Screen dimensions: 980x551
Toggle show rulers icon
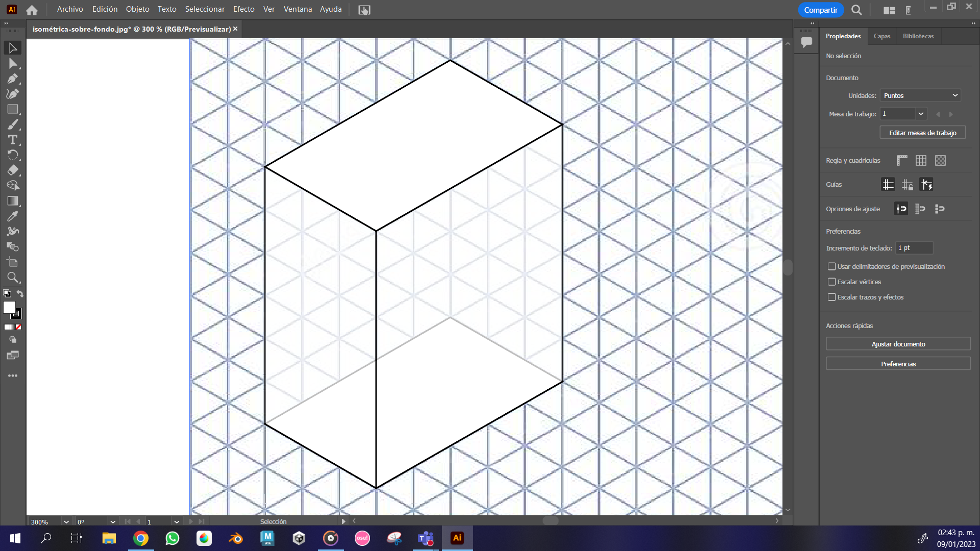pos(902,161)
